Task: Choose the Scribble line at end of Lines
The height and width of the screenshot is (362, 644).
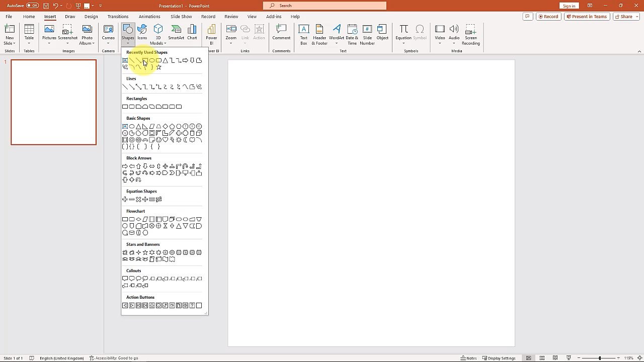Action: (199, 87)
